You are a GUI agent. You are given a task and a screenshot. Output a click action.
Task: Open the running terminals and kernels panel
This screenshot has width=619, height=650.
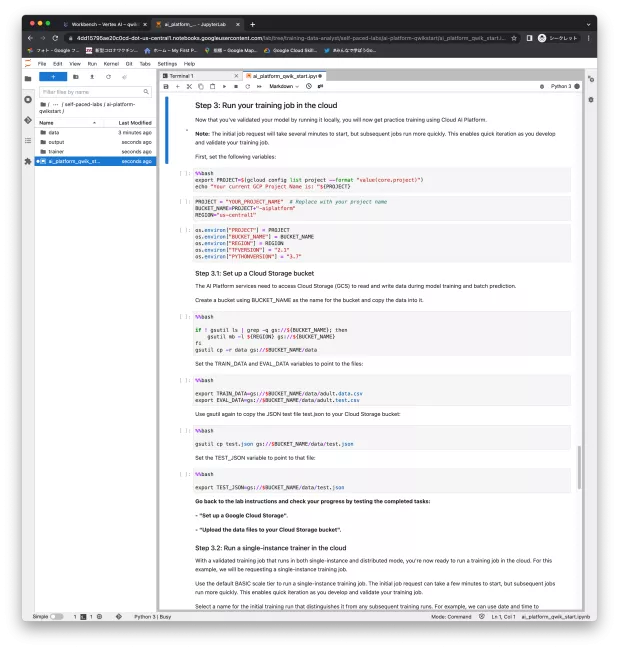(28, 99)
